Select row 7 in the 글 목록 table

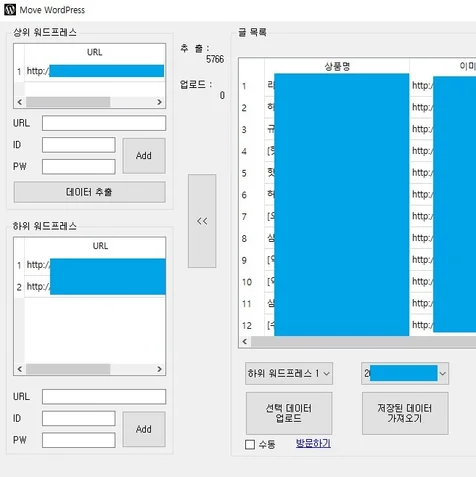tap(357, 216)
